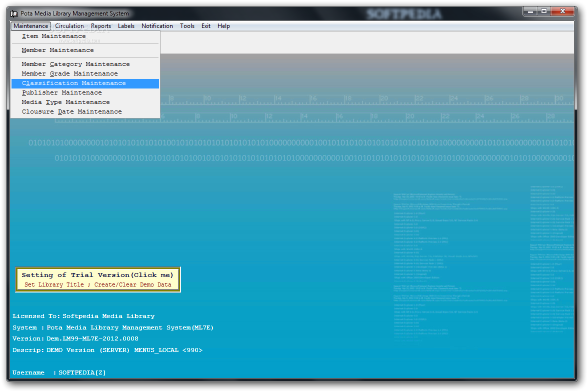Choose Member Category Maintenance
The width and height of the screenshot is (588, 392).
[x=85, y=64]
